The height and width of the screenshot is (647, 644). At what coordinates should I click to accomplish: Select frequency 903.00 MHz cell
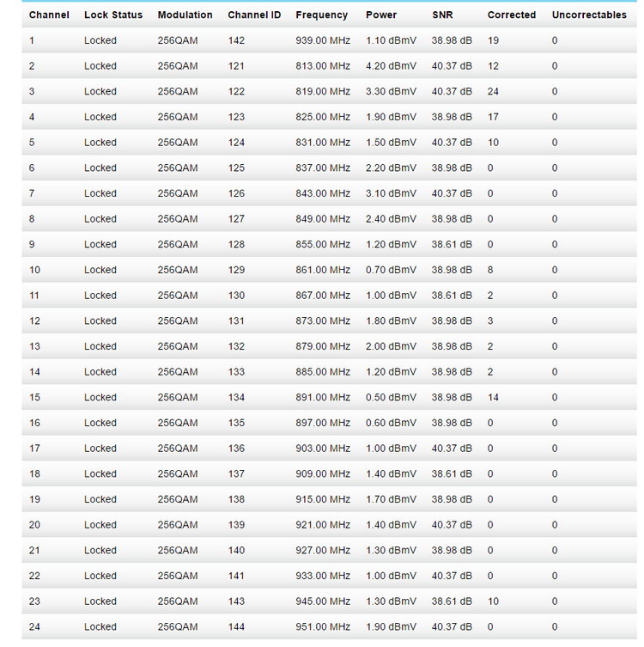(x=323, y=449)
